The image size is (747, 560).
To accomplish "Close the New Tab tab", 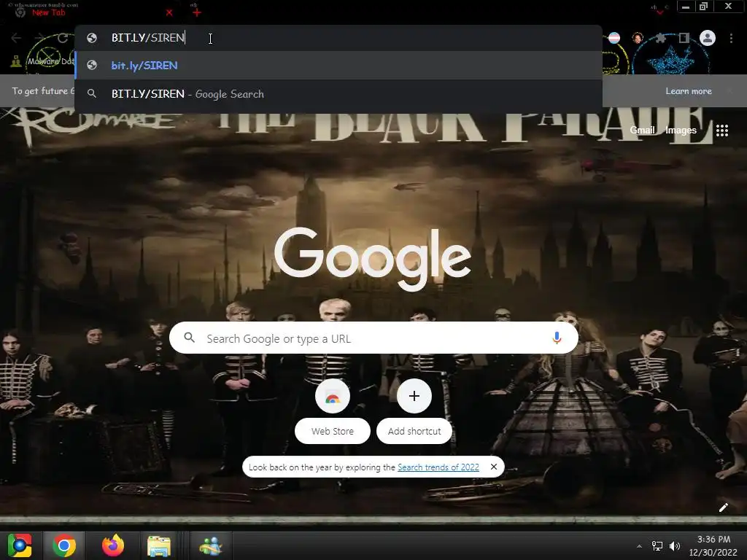I will 169,13.
